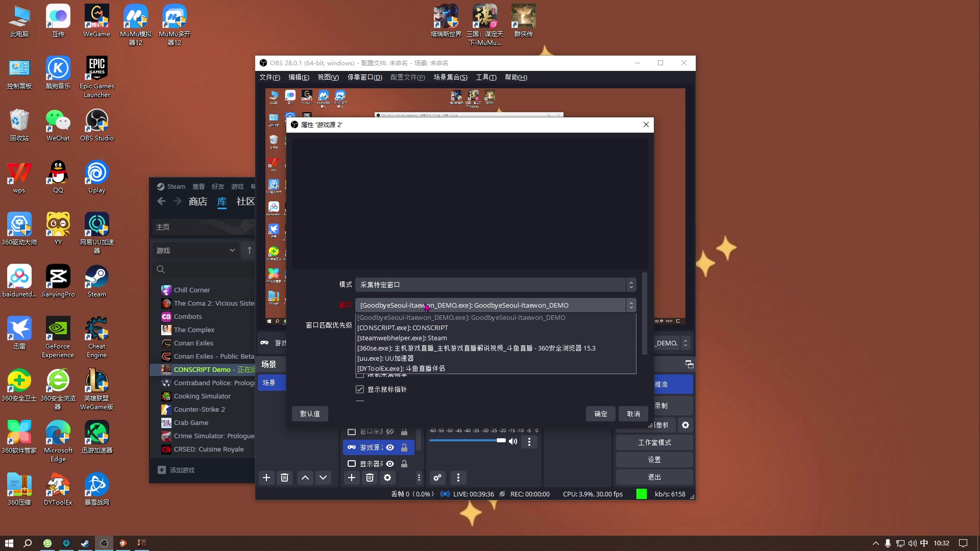Add a new source in OBS
This screenshot has width=980, height=551.
click(x=352, y=478)
